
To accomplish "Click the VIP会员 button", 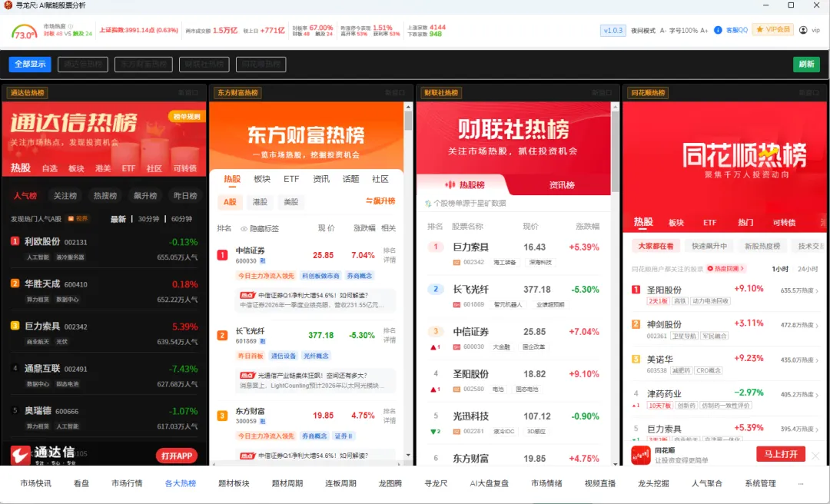I will [x=773, y=30].
